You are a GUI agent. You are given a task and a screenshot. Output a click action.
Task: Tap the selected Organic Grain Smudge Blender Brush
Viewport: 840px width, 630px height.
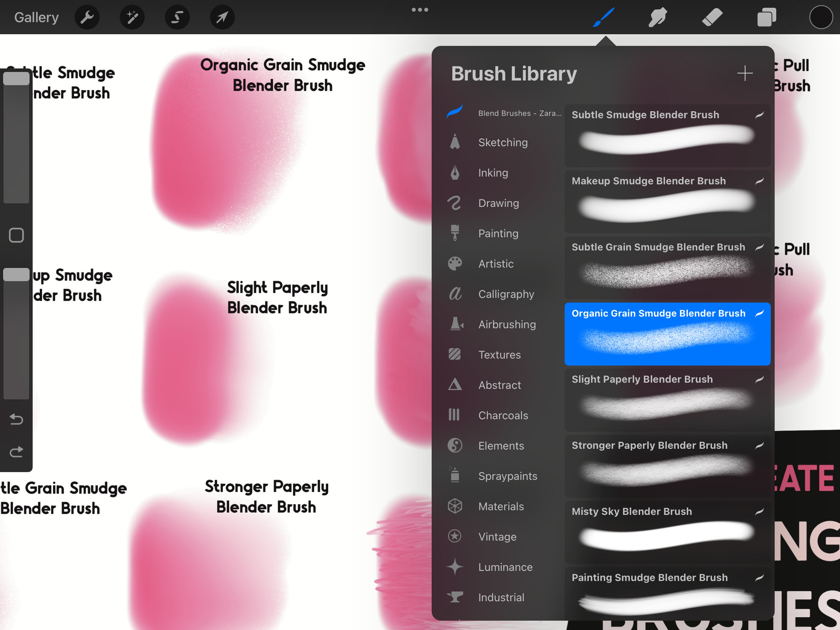667,334
